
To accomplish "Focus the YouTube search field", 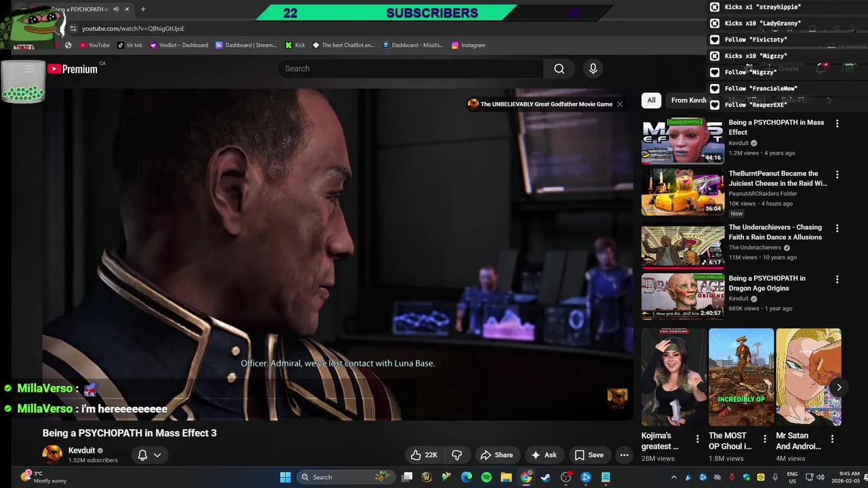I will 410,68.
